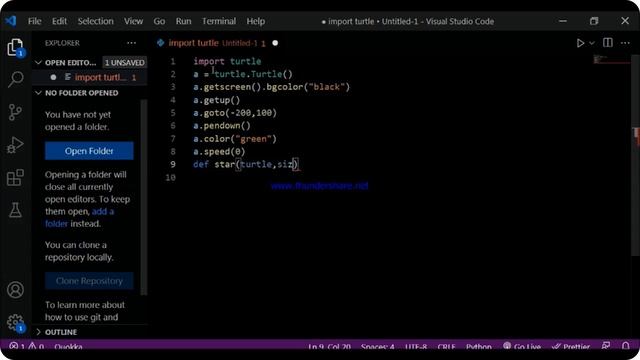Click the 1 UNSAVED badge
Image resolution: width=640 pixels, height=360 pixels.
pyautogui.click(x=124, y=62)
